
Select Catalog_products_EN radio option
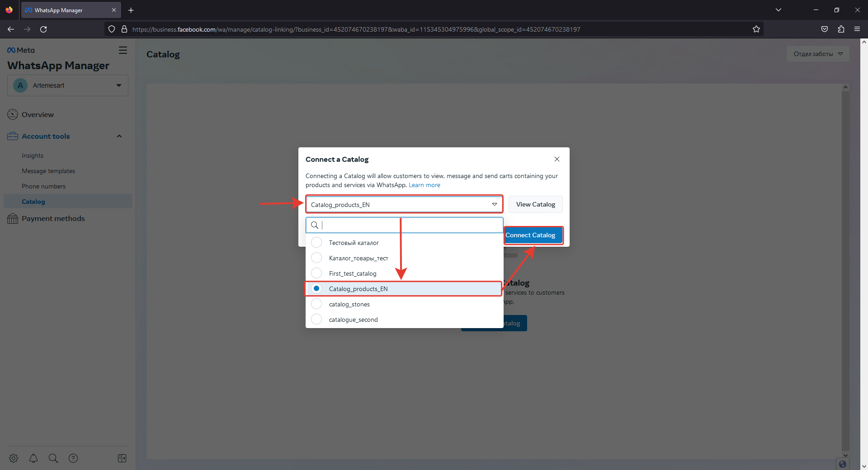point(316,289)
